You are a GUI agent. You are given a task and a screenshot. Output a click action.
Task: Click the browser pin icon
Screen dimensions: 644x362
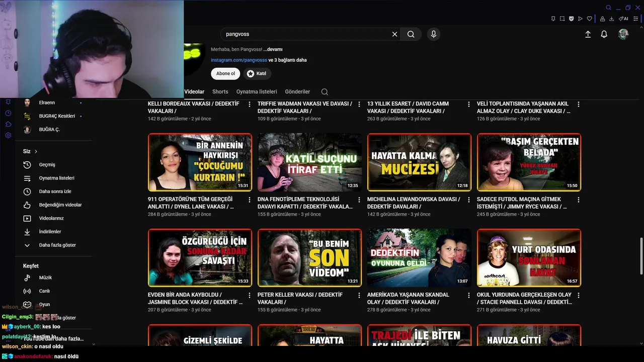click(553, 19)
